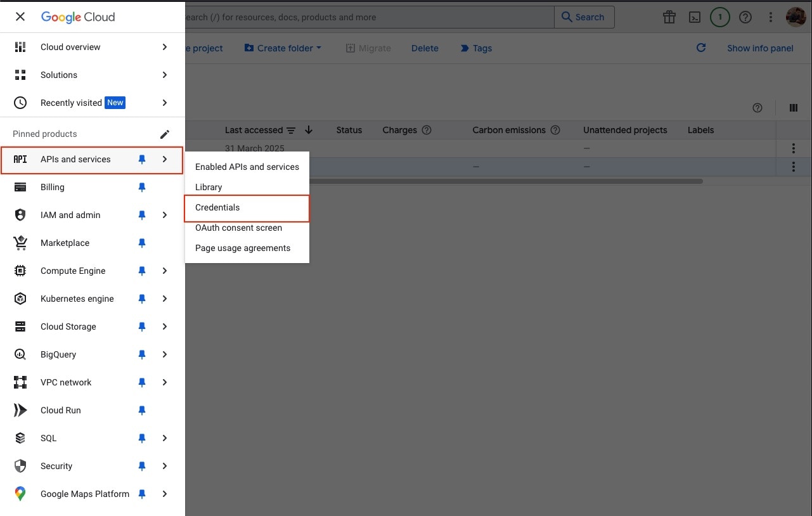The height and width of the screenshot is (516, 812).
Task: Unpin Billing from pinned products
Action: 142,188
